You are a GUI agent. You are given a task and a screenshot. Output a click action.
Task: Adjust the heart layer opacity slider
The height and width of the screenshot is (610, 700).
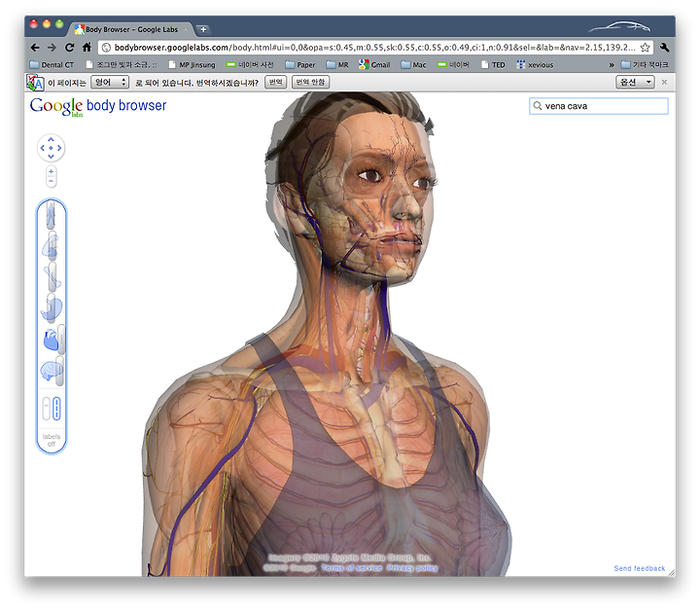(61, 339)
